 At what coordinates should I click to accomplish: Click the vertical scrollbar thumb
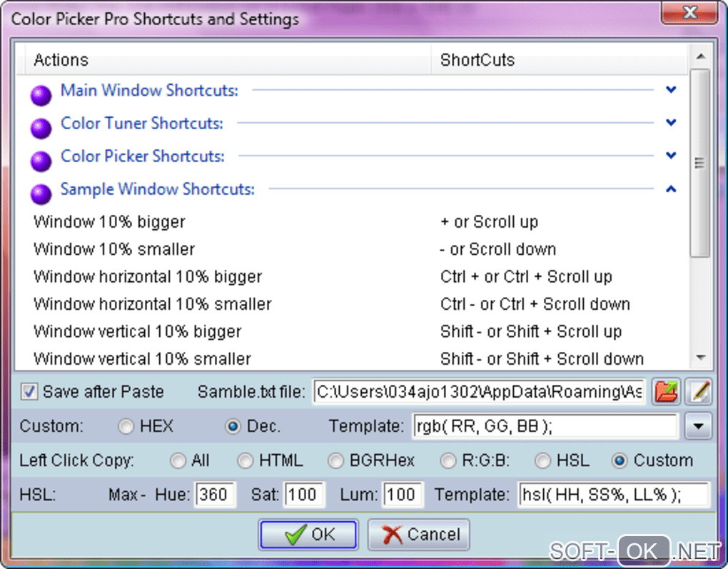pos(699,163)
